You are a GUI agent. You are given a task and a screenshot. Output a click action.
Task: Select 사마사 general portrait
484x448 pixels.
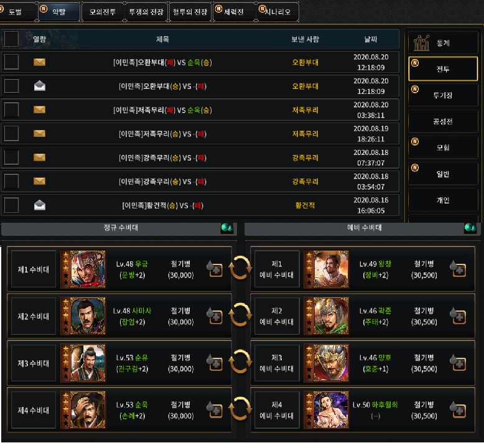point(88,316)
